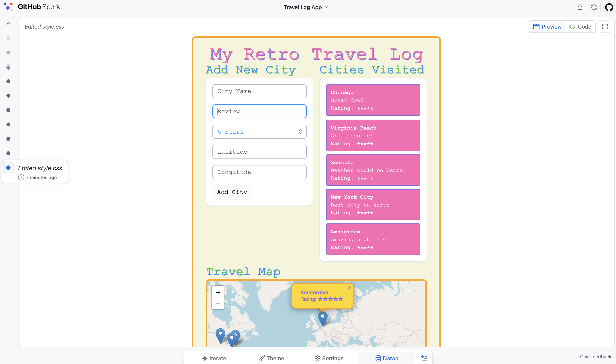Screen dimensions: 616x364
Task: Click the 'Cities Visited' heading
Action: click(x=372, y=70)
